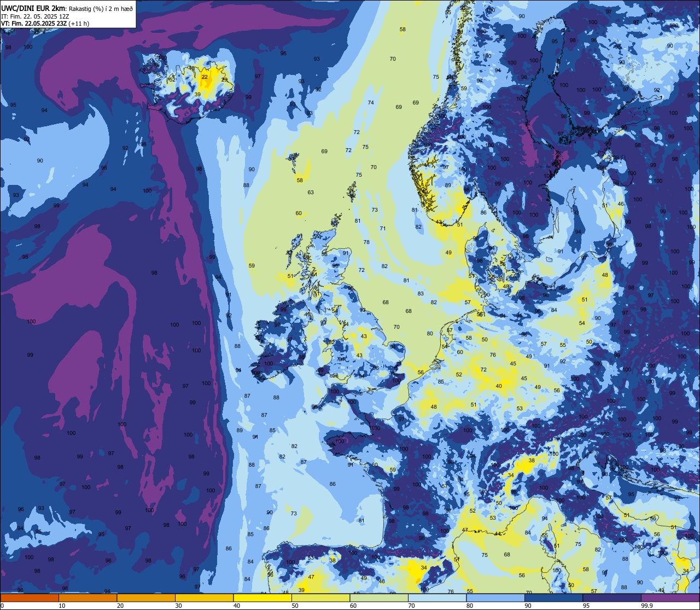
Task: Click the '29' humidity value in east Iceland
Action: pyautogui.click(x=224, y=80)
